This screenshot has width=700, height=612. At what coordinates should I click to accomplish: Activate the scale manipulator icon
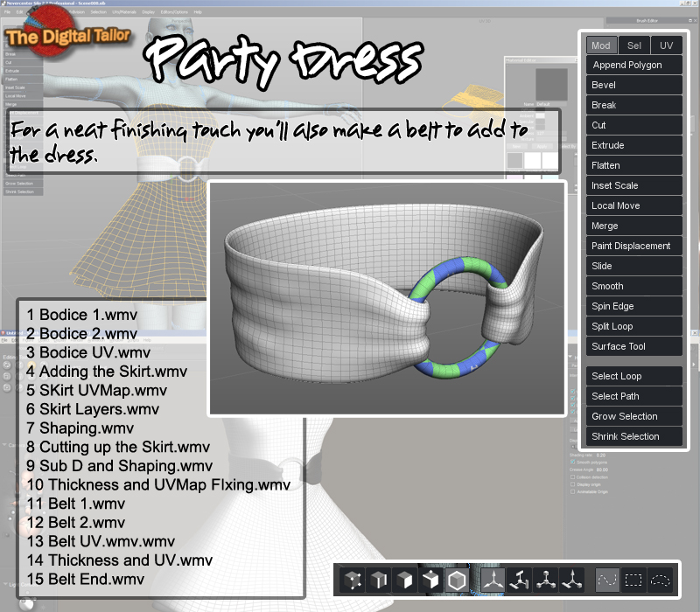(x=546, y=580)
